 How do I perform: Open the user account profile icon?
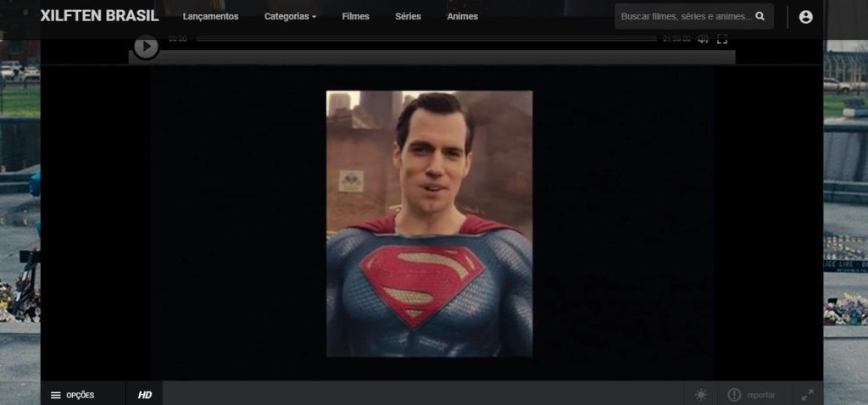pos(805,17)
